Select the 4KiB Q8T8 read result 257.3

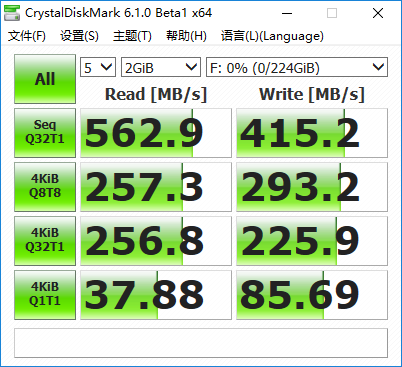[x=156, y=187]
